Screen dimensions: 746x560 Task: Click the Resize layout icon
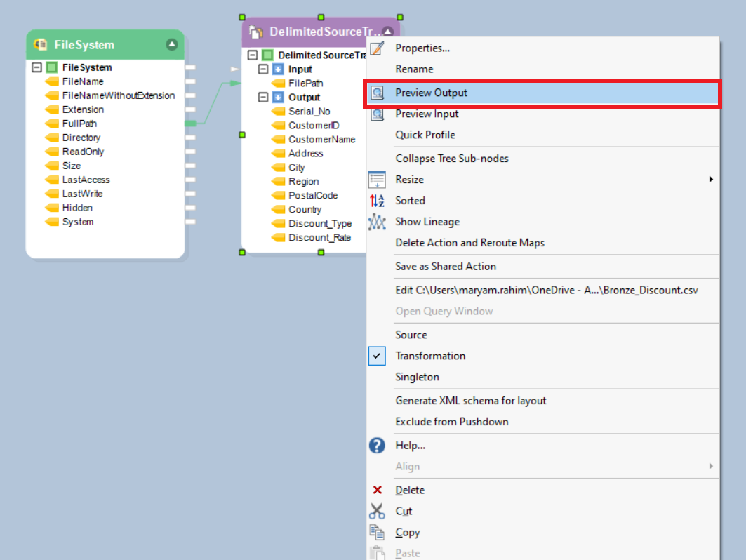coord(378,180)
